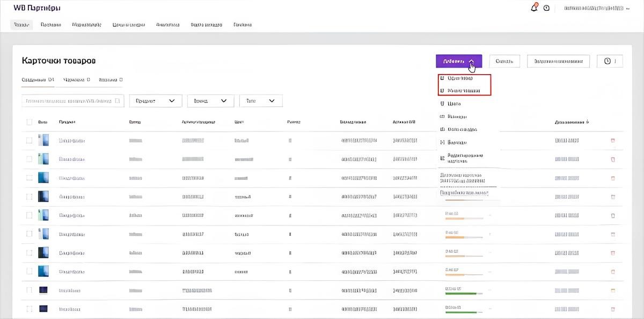Collapse the purple button's chevron arrow

(471, 61)
